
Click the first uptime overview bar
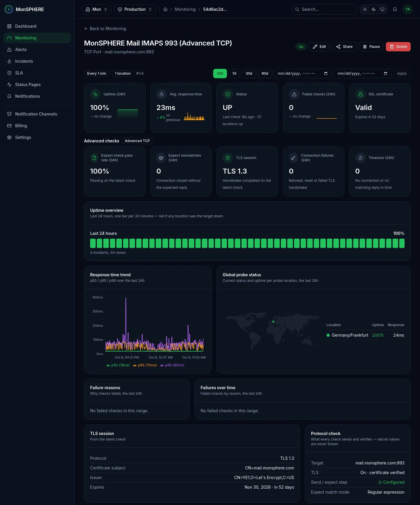(x=93, y=243)
